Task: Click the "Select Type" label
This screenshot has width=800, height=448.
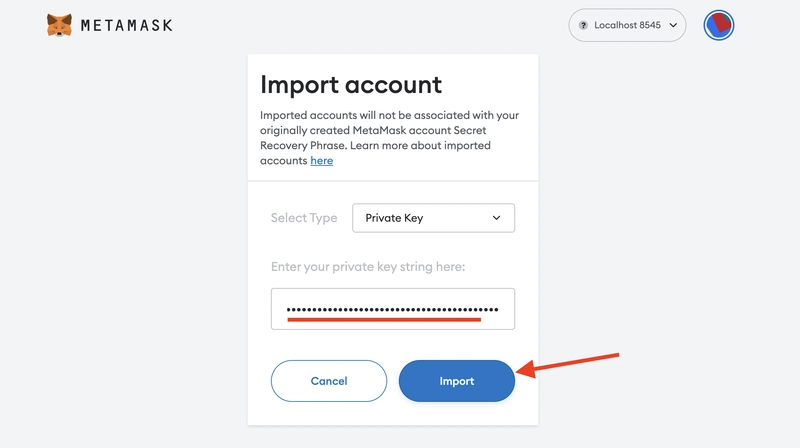Action: [x=304, y=218]
